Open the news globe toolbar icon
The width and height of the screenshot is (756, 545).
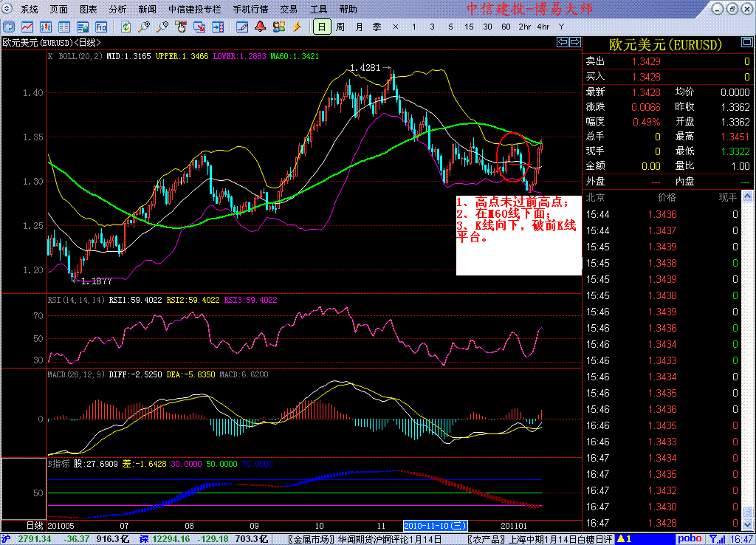tap(83, 27)
